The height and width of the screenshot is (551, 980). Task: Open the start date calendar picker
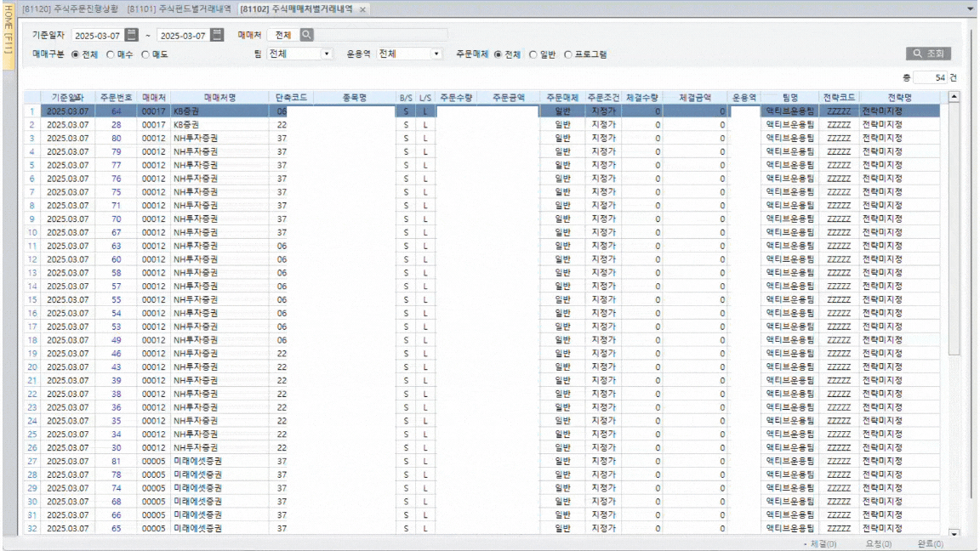[131, 35]
